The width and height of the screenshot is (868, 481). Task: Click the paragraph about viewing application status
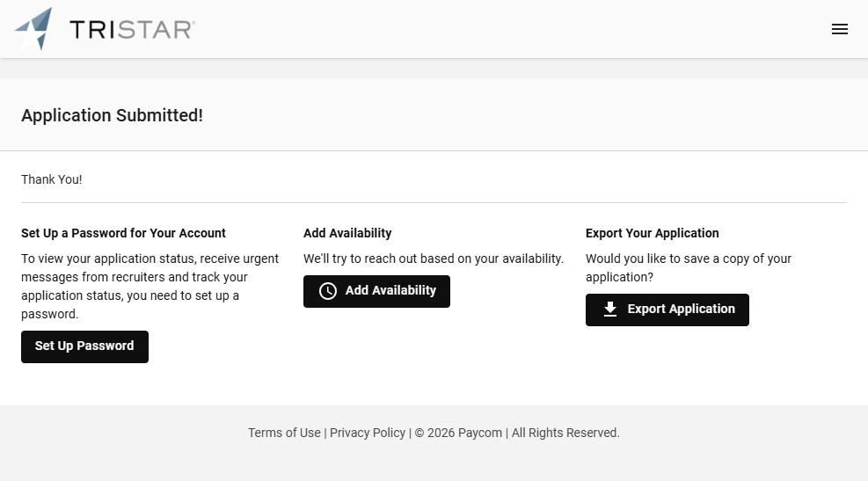click(150, 286)
